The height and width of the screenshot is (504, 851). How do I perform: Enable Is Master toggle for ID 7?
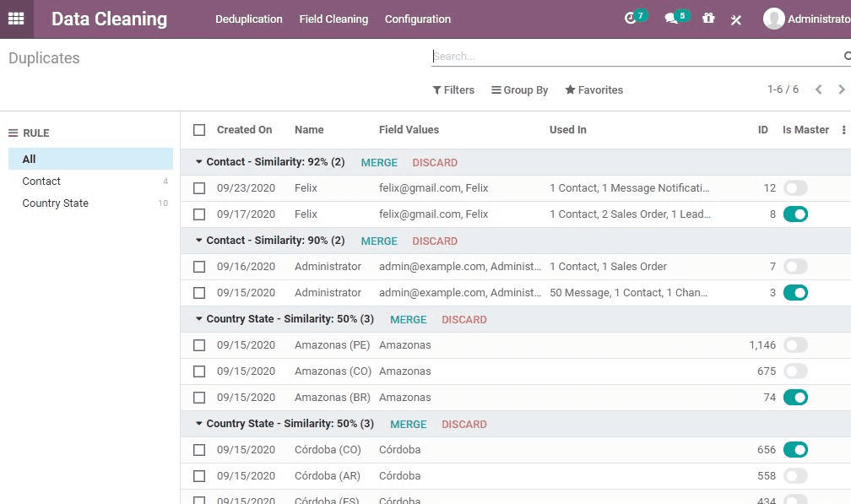pyautogui.click(x=795, y=267)
